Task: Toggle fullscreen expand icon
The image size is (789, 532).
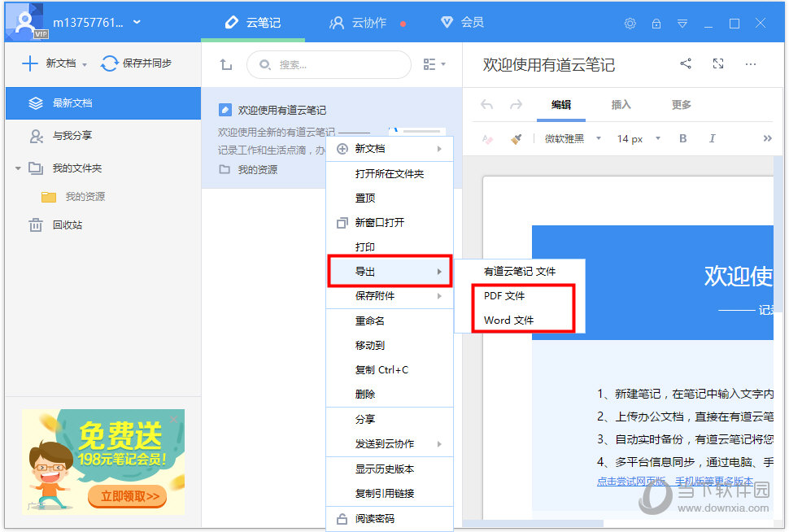Action: click(x=718, y=64)
